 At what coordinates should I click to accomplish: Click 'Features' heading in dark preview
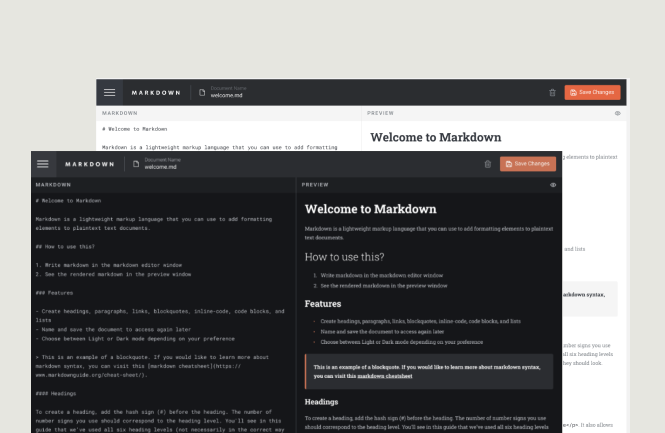[x=323, y=304]
